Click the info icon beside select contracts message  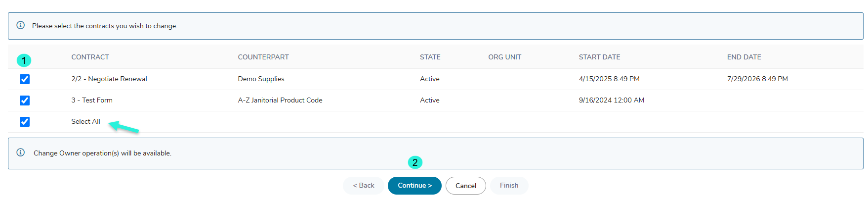(21, 25)
